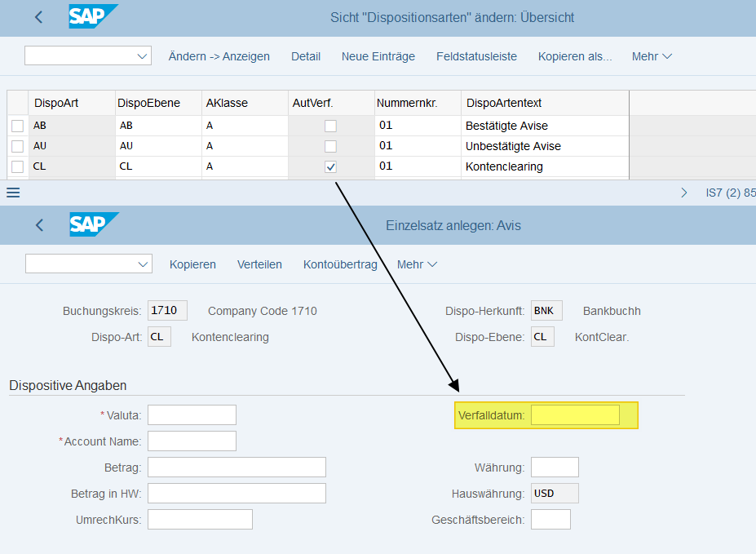Click Neue Einträge in toolbar
756x554 pixels.
[x=378, y=56]
